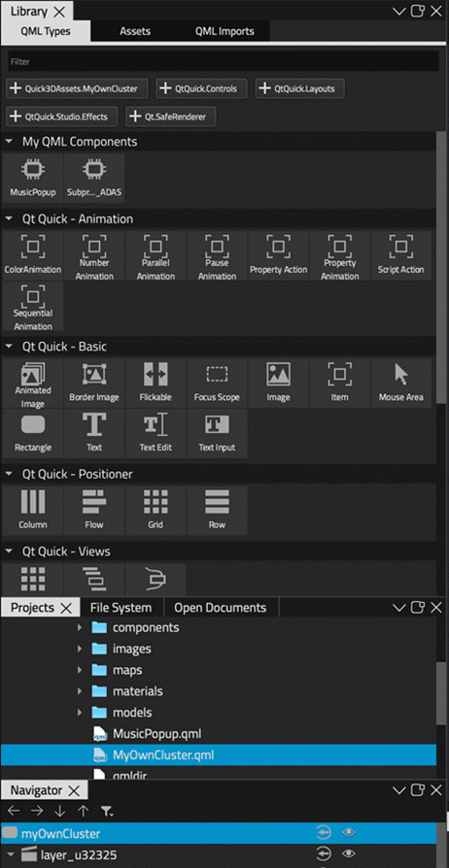The width and height of the screenshot is (449, 868).
Task: Select the Mouse Area item
Action: coord(400,384)
